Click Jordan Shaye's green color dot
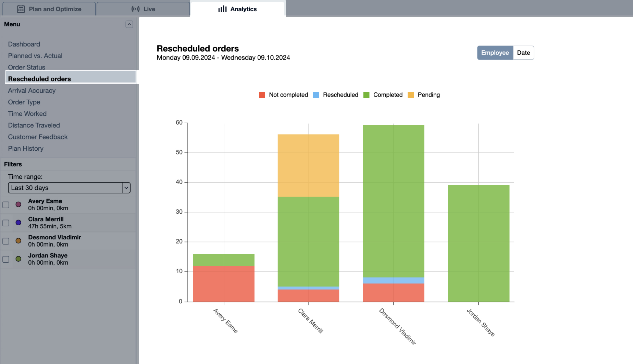 [18, 259]
